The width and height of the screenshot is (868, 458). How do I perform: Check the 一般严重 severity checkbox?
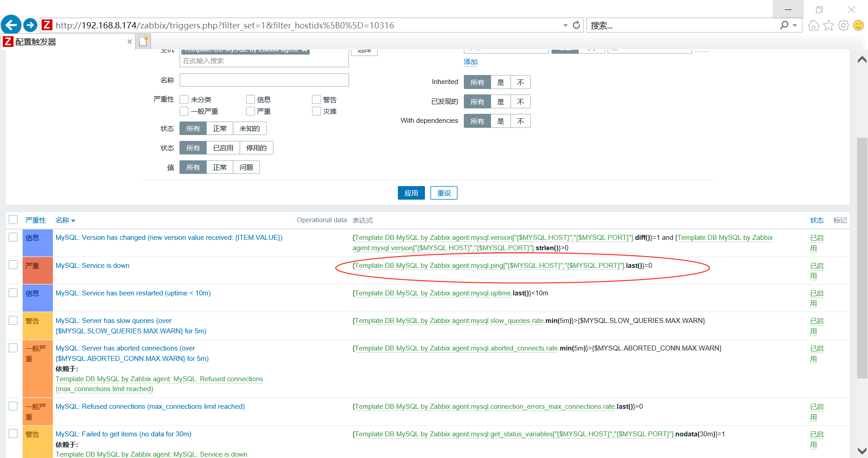coord(184,111)
